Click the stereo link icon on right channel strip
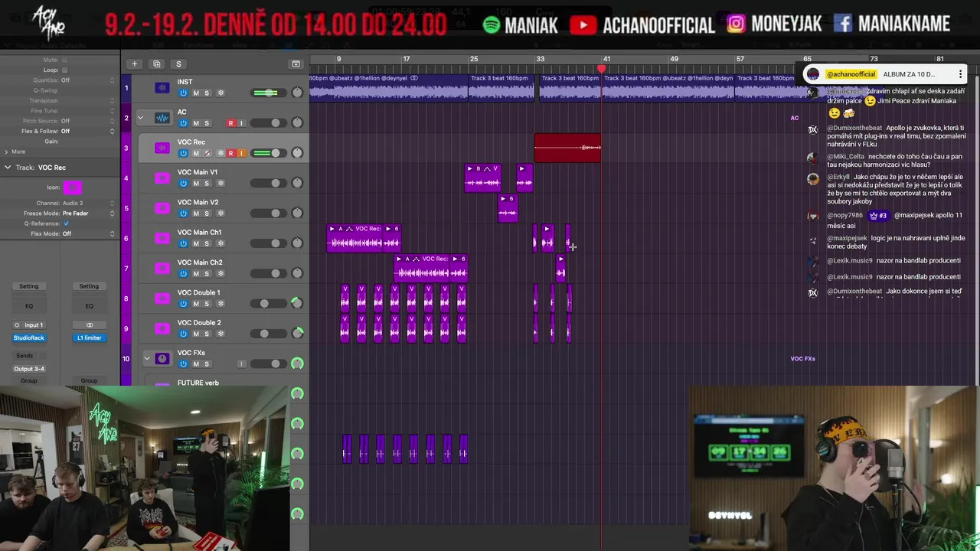This screenshot has width=980, height=551. pos(90,325)
